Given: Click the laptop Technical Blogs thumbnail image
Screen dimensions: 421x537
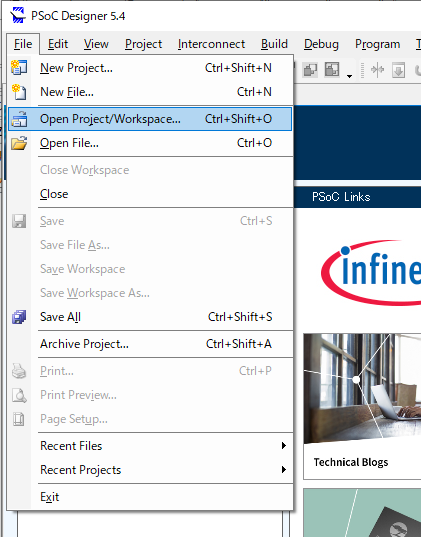Looking at the screenshot, I should tap(362, 389).
